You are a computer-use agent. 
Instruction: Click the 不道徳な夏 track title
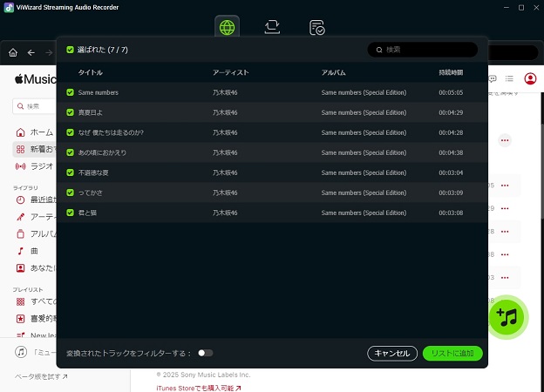coord(93,172)
